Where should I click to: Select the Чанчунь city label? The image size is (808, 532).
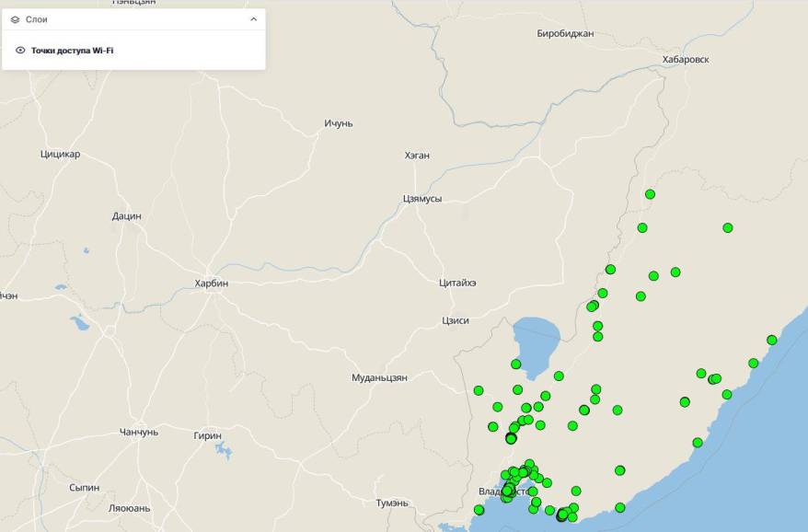(x=139, y=432)
